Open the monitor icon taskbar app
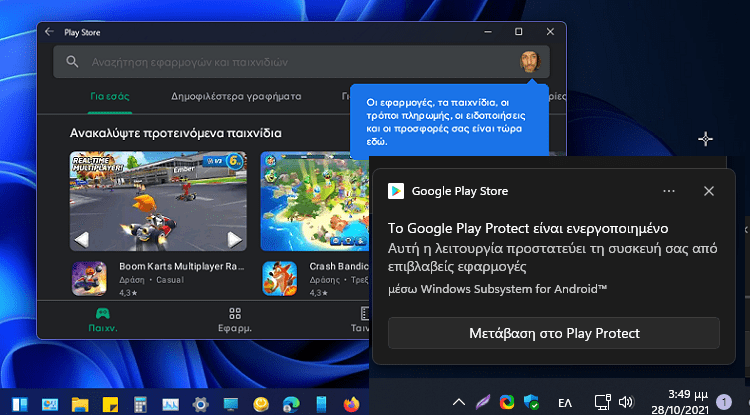The image size is (750, 415). pyautogui.click(x=231, y=404)
